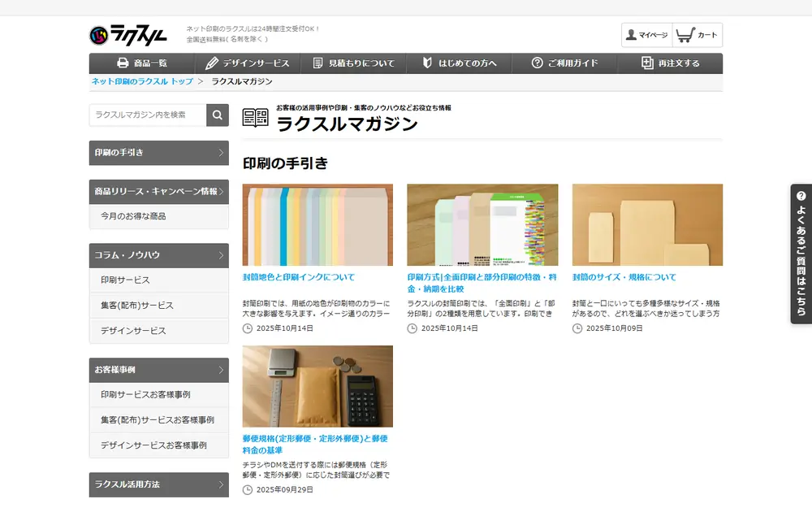The image size is (812, 508).
Task: Click the 全国送料無料 tagline text
Action: coord(227,39)
